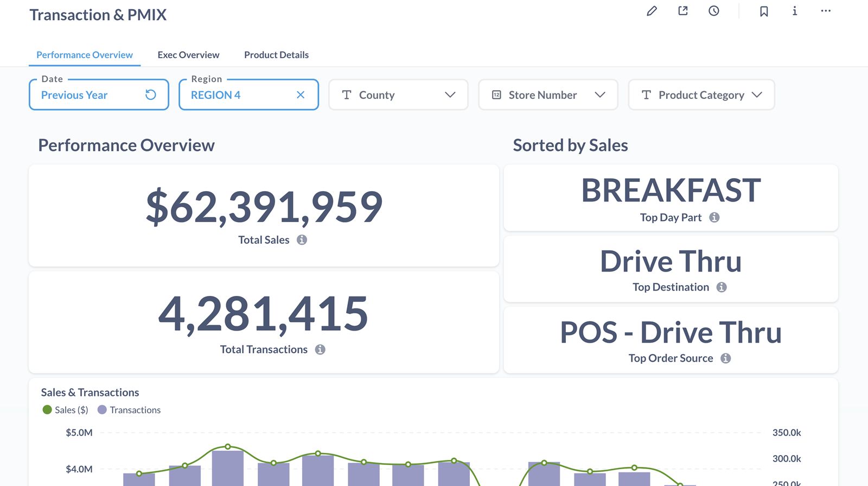Reset the Date filter to default

(151, 95)
